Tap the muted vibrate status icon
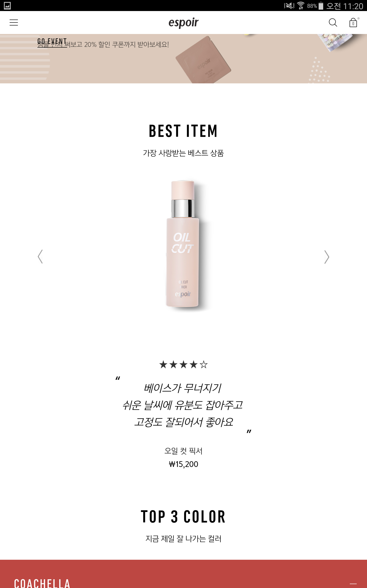Viewport: 367px width, 588px height. (x=289, y=5)
